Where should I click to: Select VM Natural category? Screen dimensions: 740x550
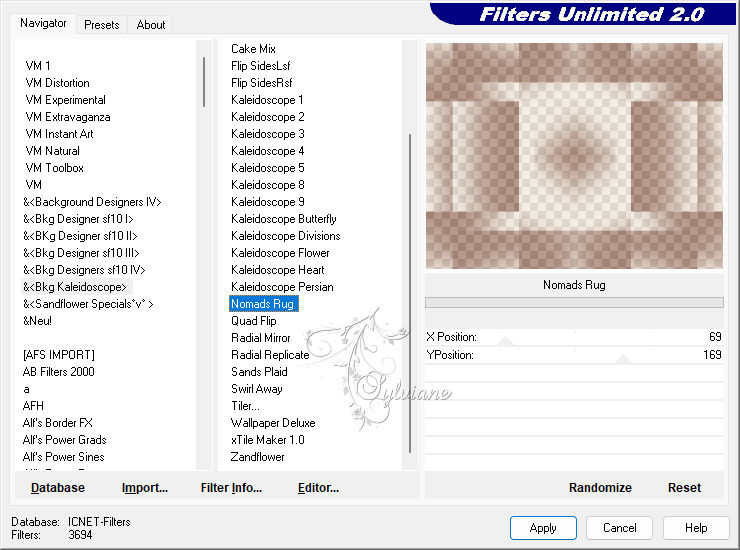[x=52, y=151]
